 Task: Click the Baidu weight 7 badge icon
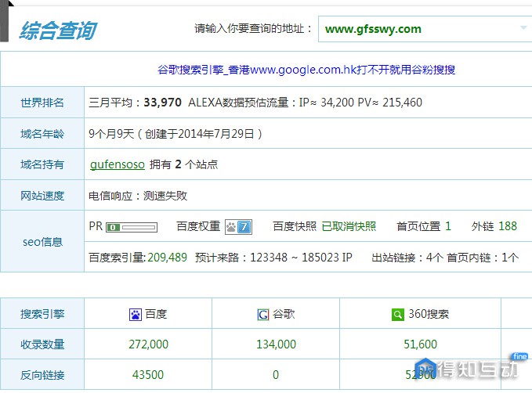pos(238,226)
